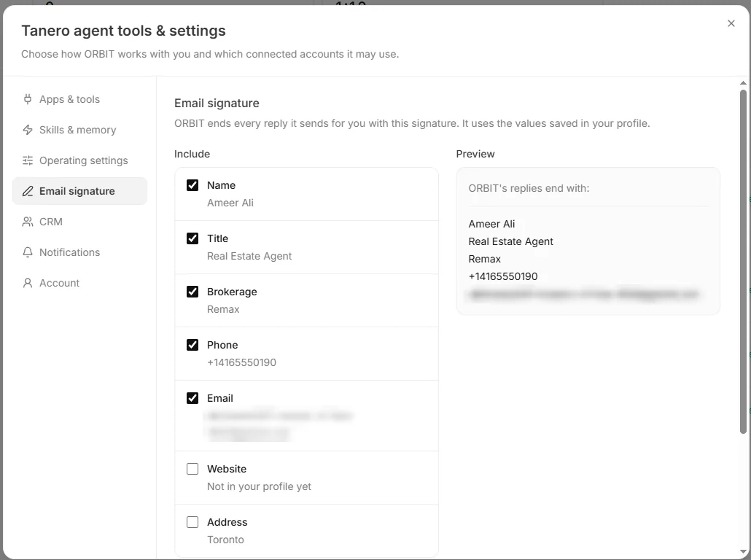
Task: Enable the Website checkbox
Action: pos(192,469)
